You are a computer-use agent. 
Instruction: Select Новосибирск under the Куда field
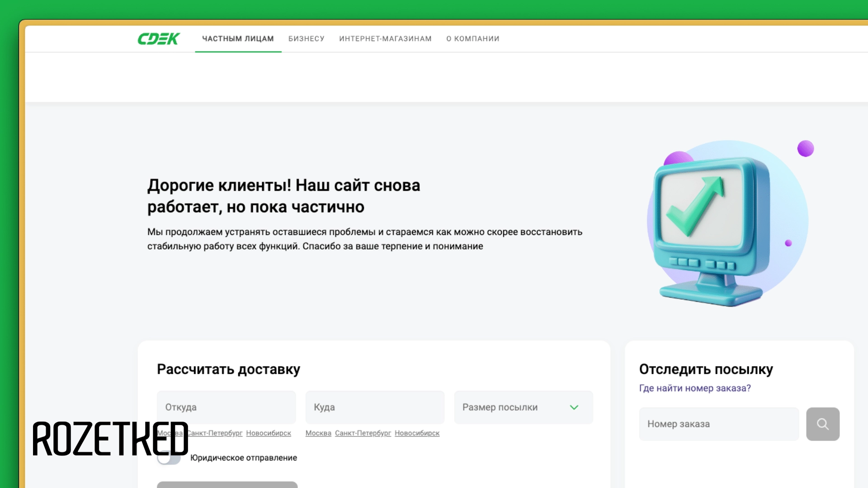point(417,433)
